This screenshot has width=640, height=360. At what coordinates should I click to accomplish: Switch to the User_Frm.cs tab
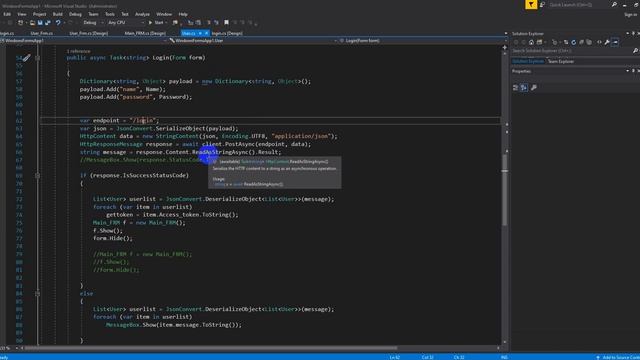(x=42, y=33)
